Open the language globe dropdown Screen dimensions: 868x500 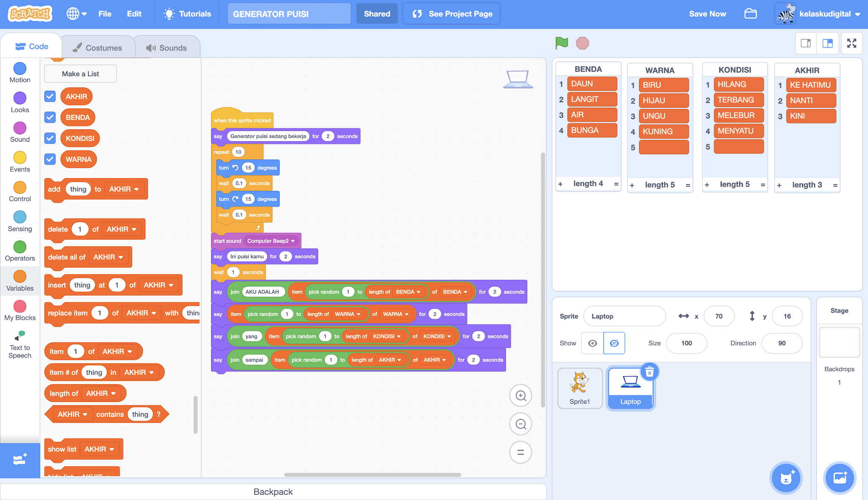pos(77,14)
